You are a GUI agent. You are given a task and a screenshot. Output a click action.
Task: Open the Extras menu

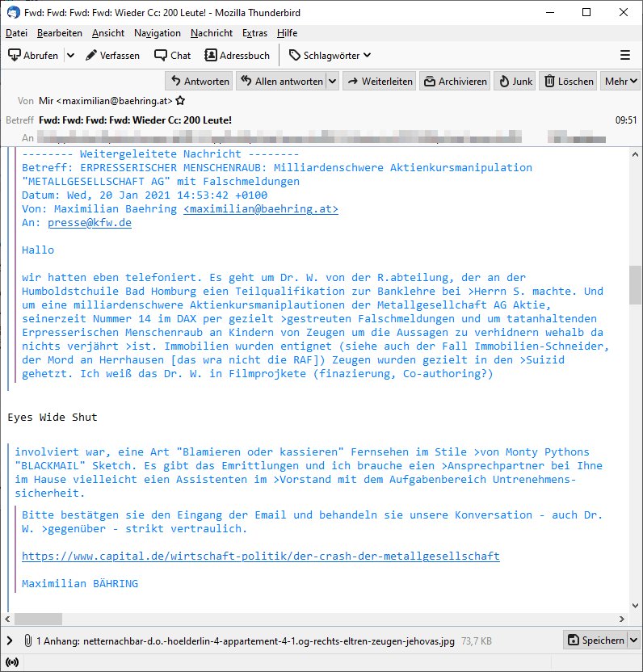[x=254, y=32]
